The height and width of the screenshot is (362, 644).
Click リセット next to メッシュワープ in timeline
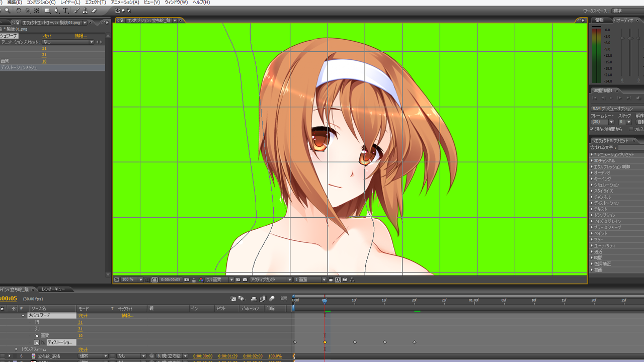[x=83, y=316]
